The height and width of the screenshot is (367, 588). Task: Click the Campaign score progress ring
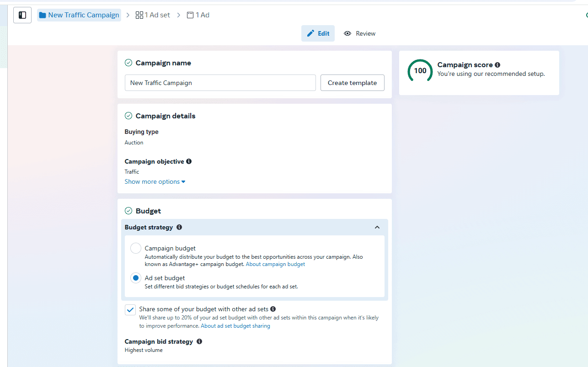(420, 71)
